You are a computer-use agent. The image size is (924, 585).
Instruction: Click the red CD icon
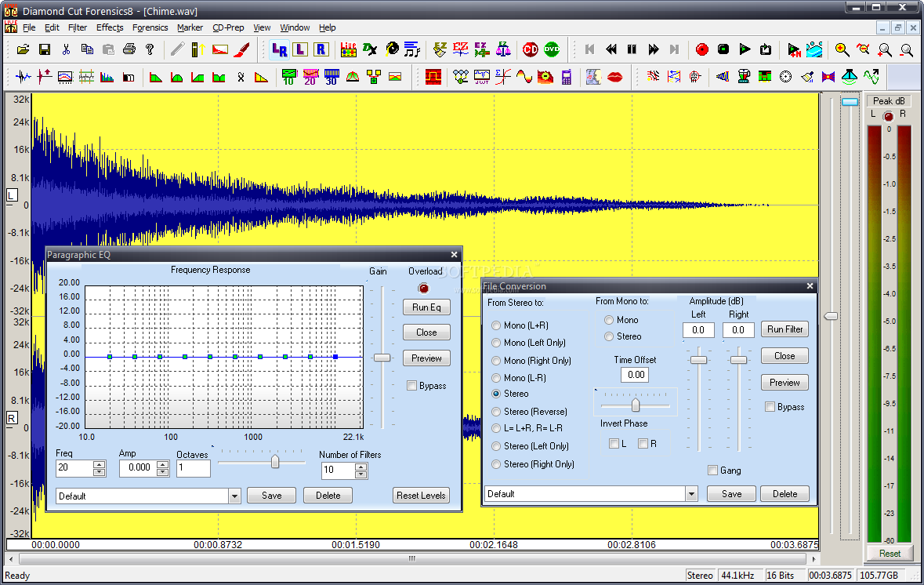pos(531,49)
